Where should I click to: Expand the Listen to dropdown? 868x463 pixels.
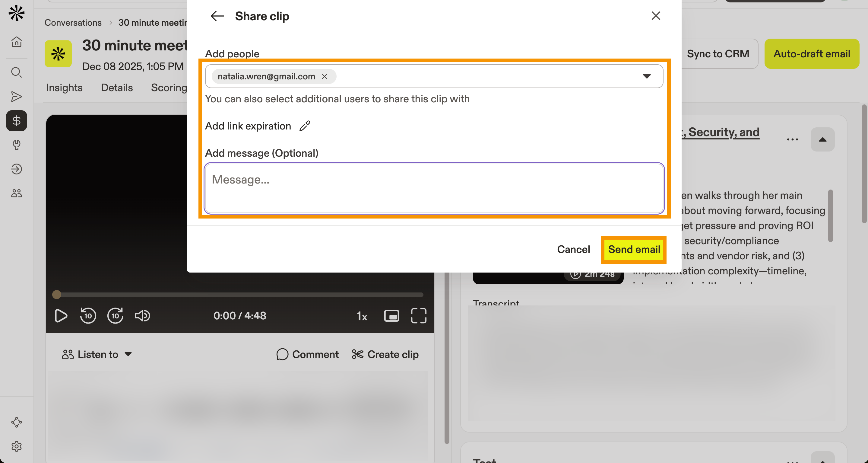(129, 354)
